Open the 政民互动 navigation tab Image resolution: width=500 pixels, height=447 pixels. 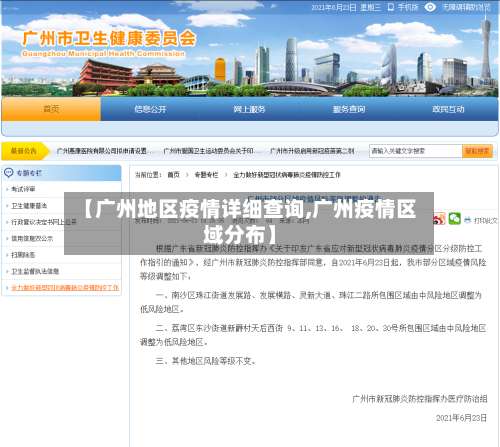point(448,109)
